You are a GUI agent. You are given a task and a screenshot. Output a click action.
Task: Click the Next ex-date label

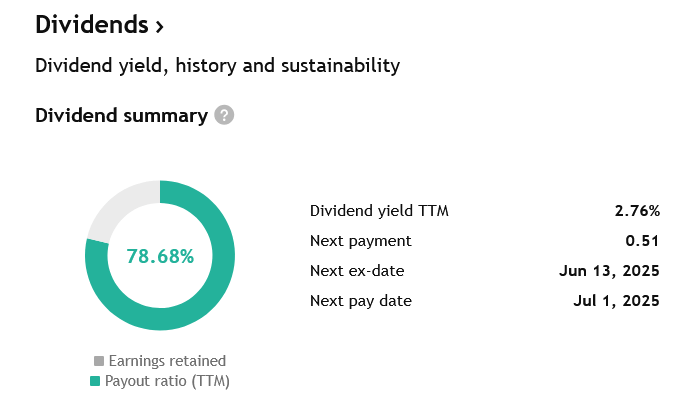pos(357,271)
